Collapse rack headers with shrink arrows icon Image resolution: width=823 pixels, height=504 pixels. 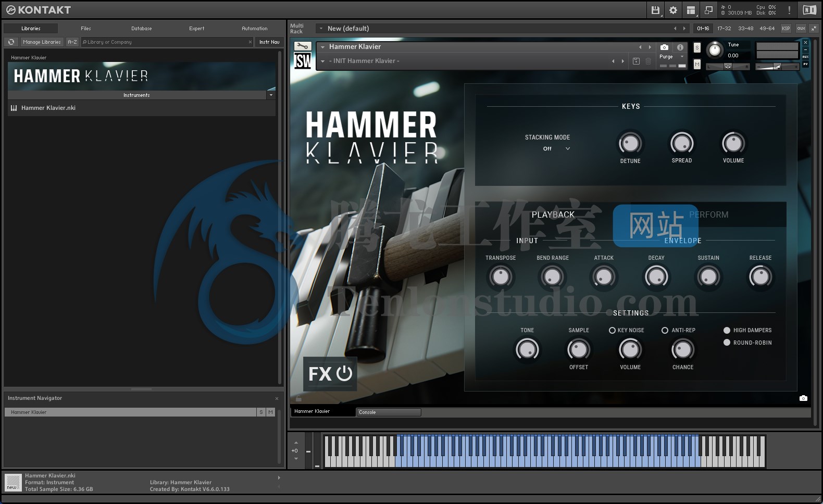click(x=814, y=28)
